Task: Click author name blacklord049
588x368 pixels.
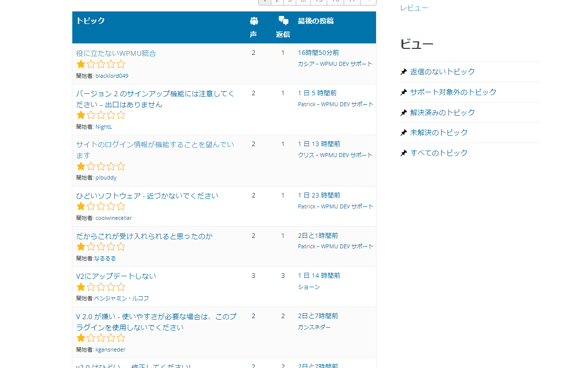Action: click(x=112, y=76)
